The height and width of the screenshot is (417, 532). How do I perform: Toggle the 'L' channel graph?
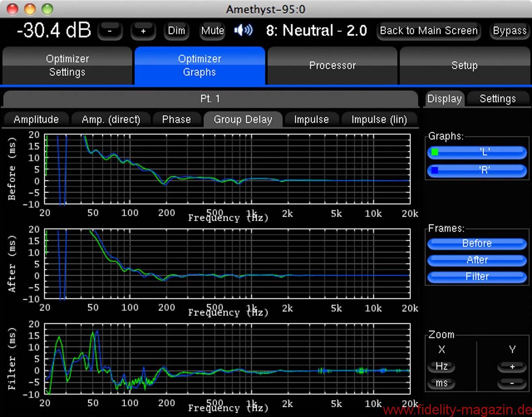(477, 152)
